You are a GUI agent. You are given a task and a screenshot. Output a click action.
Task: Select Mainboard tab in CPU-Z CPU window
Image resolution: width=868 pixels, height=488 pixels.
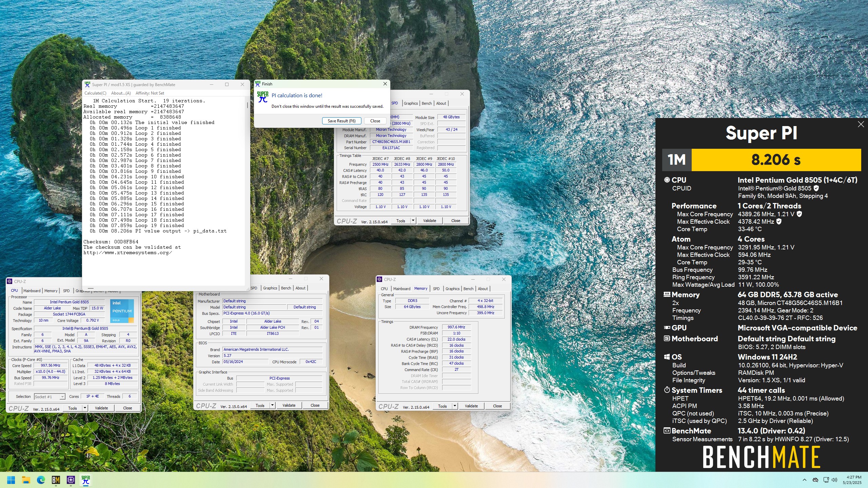pos(32,291)
